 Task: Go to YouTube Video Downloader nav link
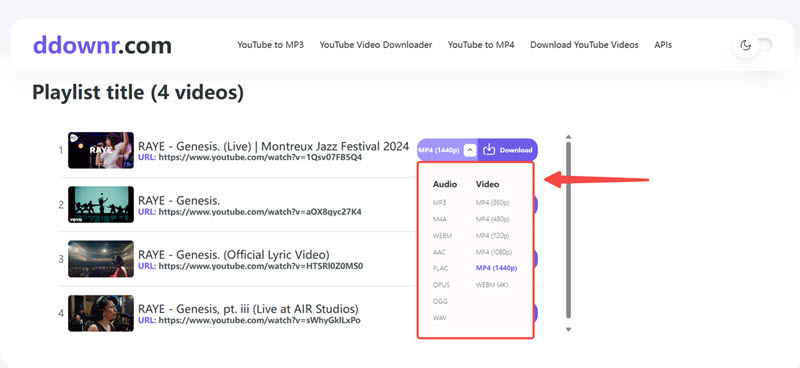coord(376,45)
